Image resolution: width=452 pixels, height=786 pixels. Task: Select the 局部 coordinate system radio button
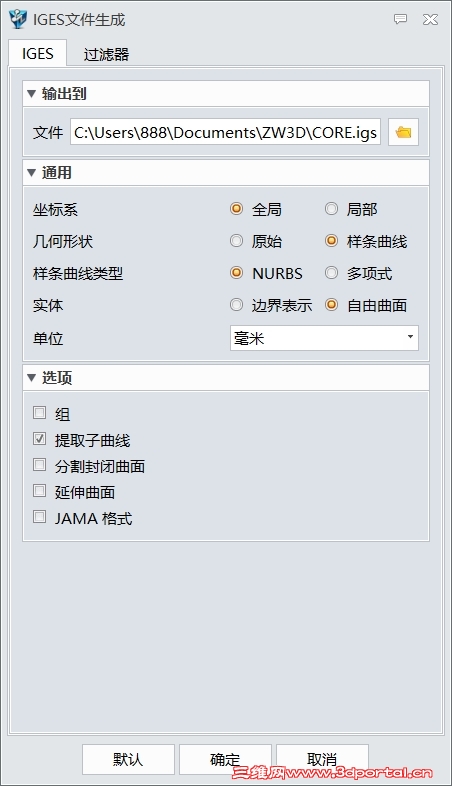(x=331, y=209)
